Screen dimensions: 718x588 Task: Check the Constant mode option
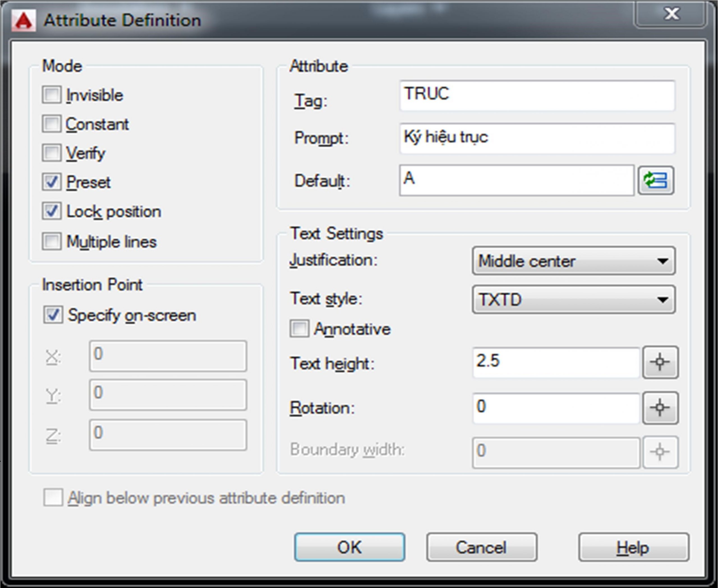[52, 124]
